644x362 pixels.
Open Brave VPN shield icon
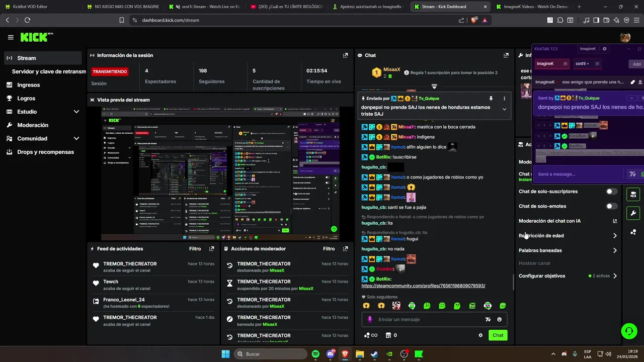click(x=626, y=20)
